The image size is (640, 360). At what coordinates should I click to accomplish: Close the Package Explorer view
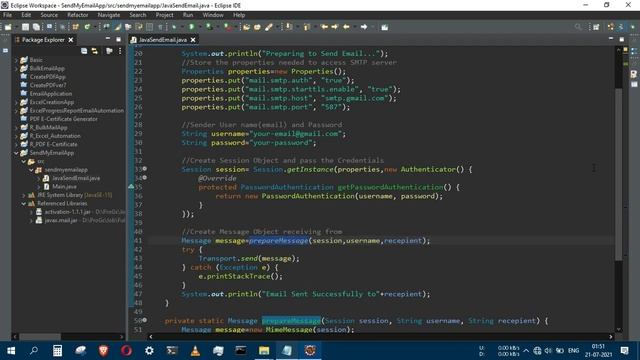click(71, 40)
